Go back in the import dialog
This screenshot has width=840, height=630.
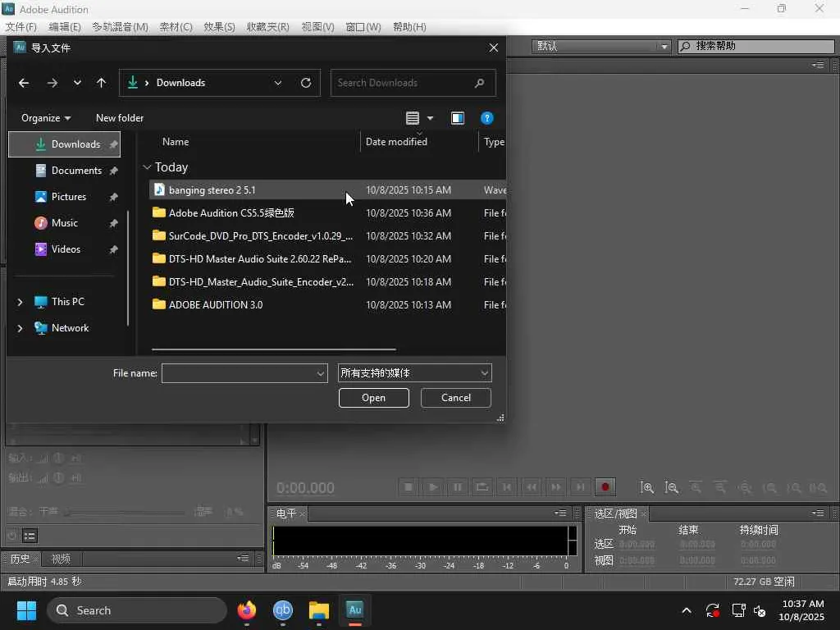pyautogui.click(x=24, y=83)
